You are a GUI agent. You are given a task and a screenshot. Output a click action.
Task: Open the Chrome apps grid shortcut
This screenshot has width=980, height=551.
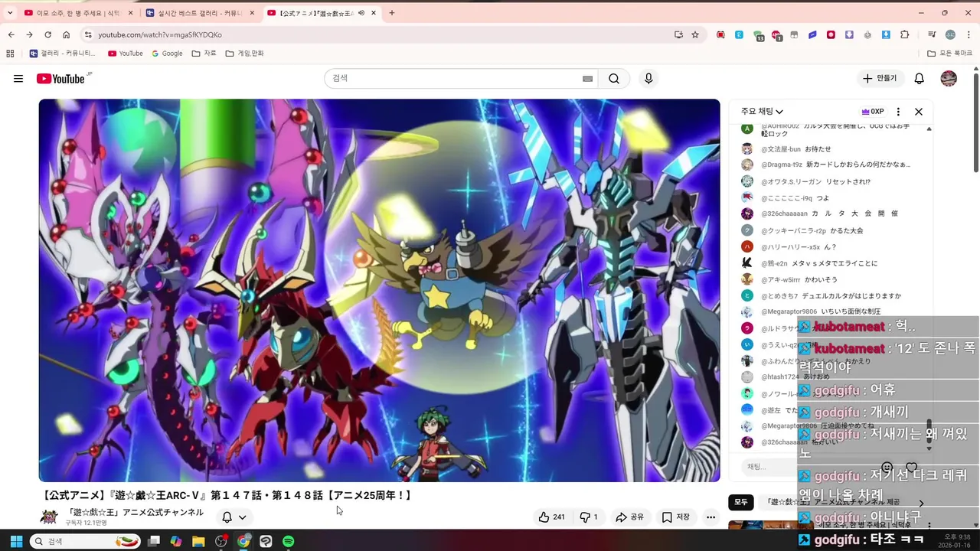click(x=10, y=54)
